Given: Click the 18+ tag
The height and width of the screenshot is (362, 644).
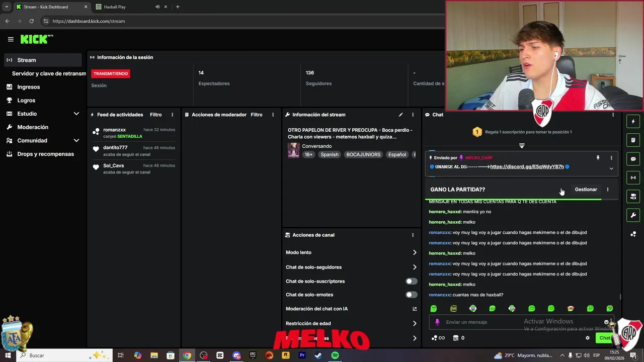Looking at the screenshot, I should pyautogui.click(x=308, y=154).
